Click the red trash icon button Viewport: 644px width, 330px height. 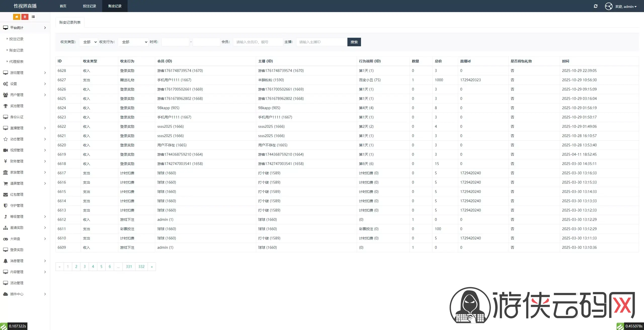(25, 17)
